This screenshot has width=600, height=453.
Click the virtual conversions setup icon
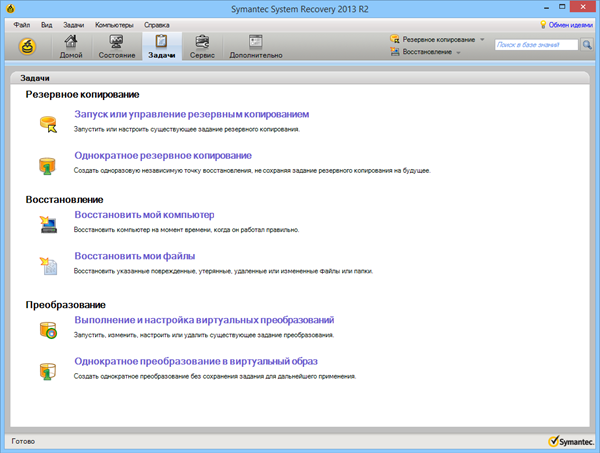coord(48,327)
